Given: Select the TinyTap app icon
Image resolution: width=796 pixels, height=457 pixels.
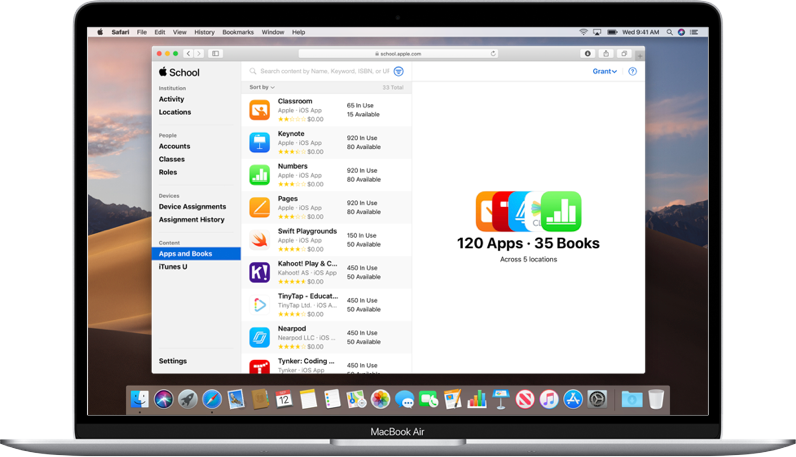Looking at the screenshot, I should click(259, 305).
